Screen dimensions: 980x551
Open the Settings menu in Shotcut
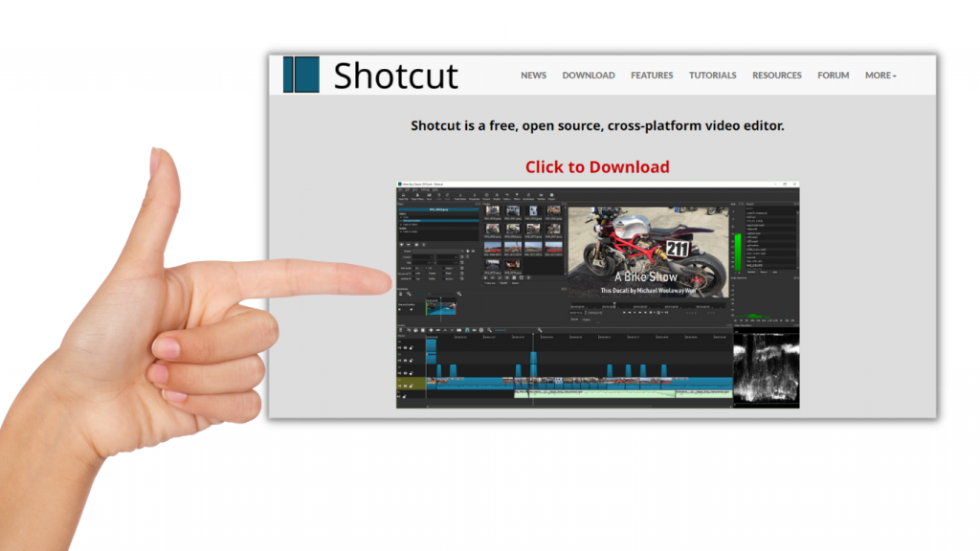tap(425, 189)
